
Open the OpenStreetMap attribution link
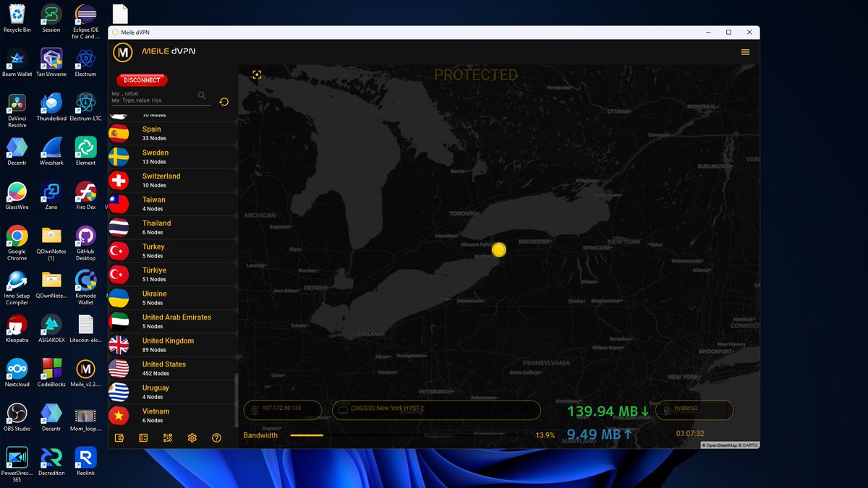[721, 445]
